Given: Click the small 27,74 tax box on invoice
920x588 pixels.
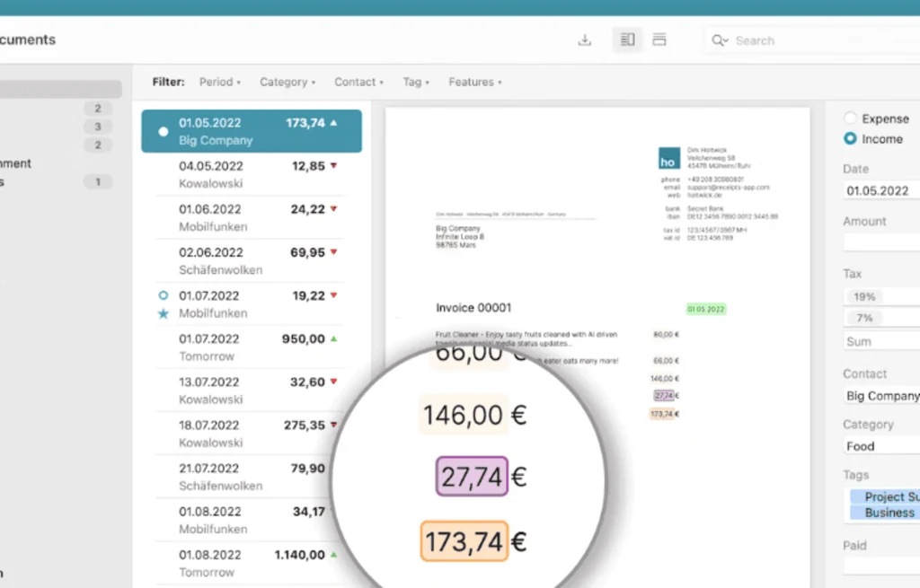Looking at the screenshot, I should tap(664, 396).
